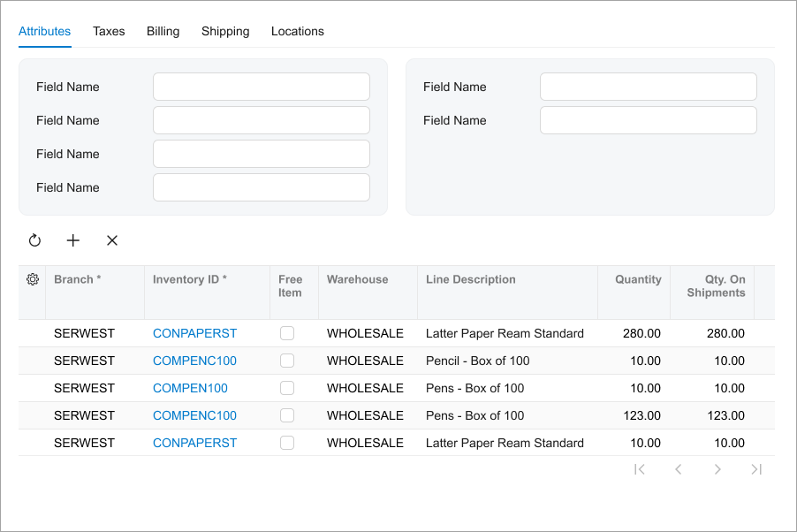
Task: Click the refresh icon above the grid
Action: pyautogui.click(x=35, y=240)
